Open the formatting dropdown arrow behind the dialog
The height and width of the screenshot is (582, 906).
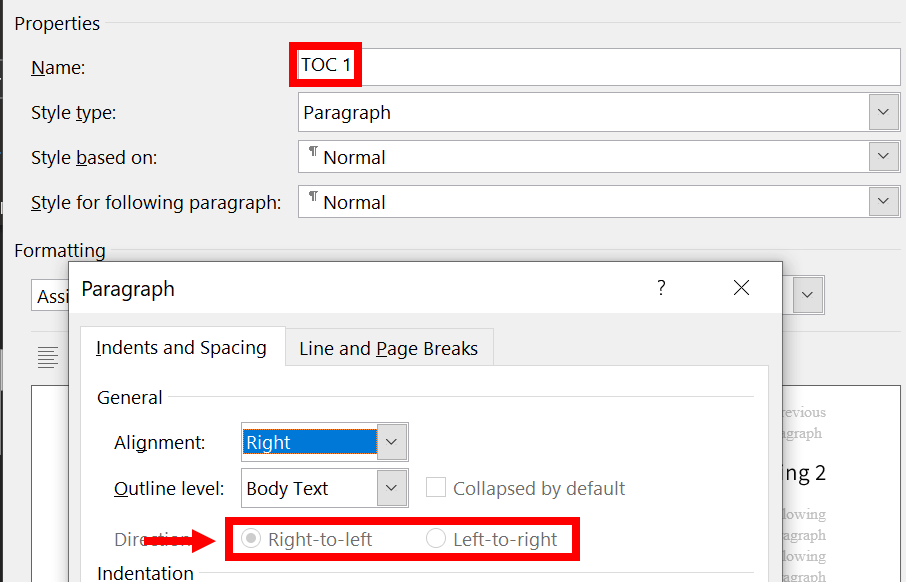coord(808,295)
